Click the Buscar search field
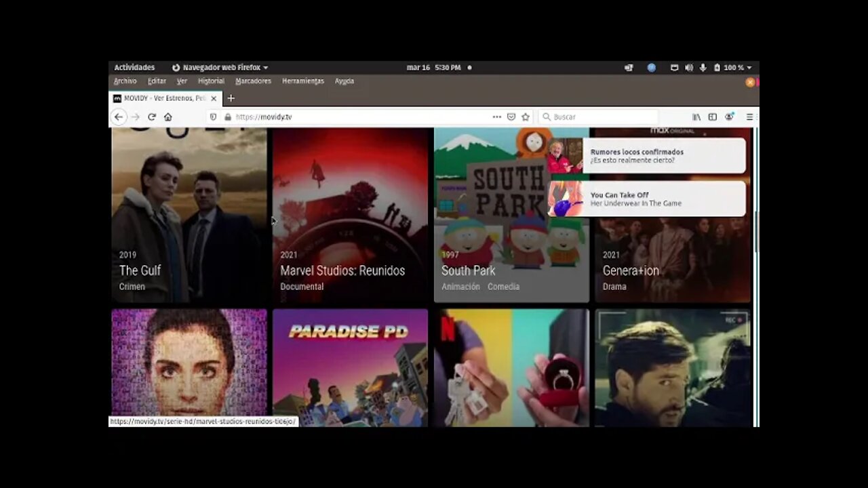Screen dimensions: 868x488 [x=599, y=117]
